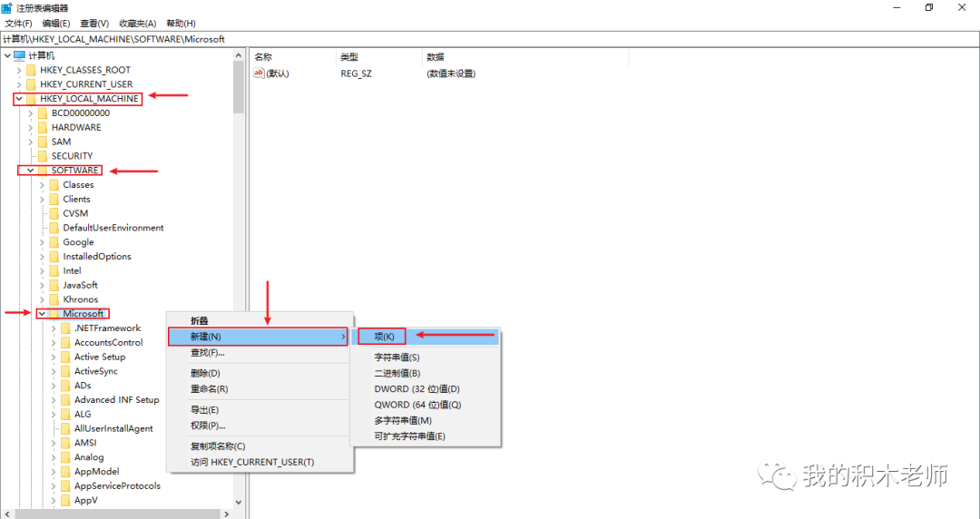Choose 新建(N) in the context menu

click(258, 337)
